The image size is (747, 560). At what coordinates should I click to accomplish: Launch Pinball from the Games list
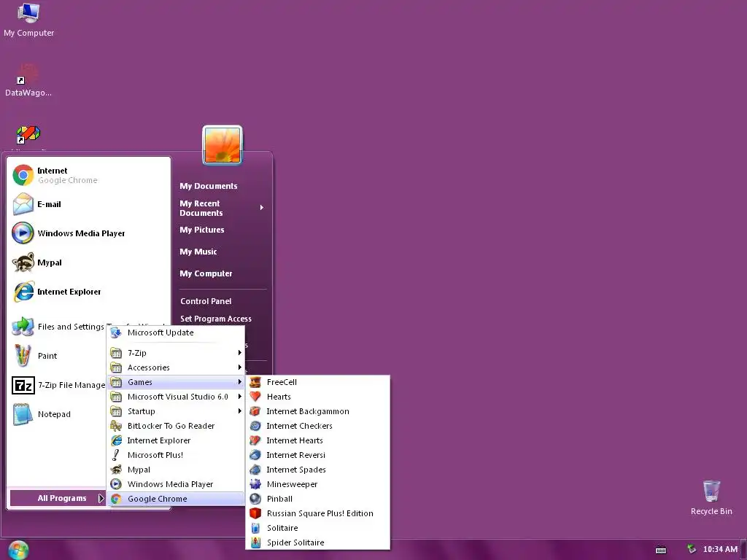click(318, 499)
